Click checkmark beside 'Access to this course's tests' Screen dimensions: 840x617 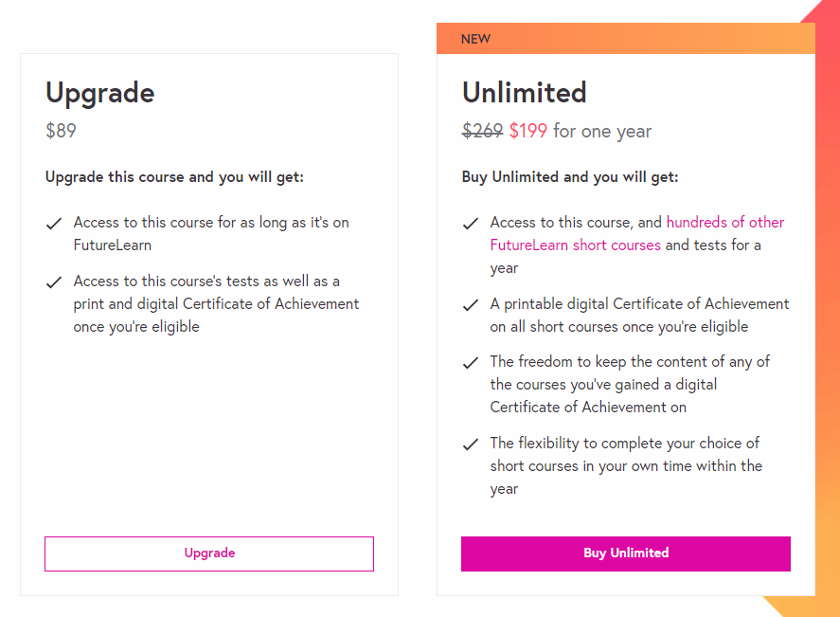pos(54,282)
